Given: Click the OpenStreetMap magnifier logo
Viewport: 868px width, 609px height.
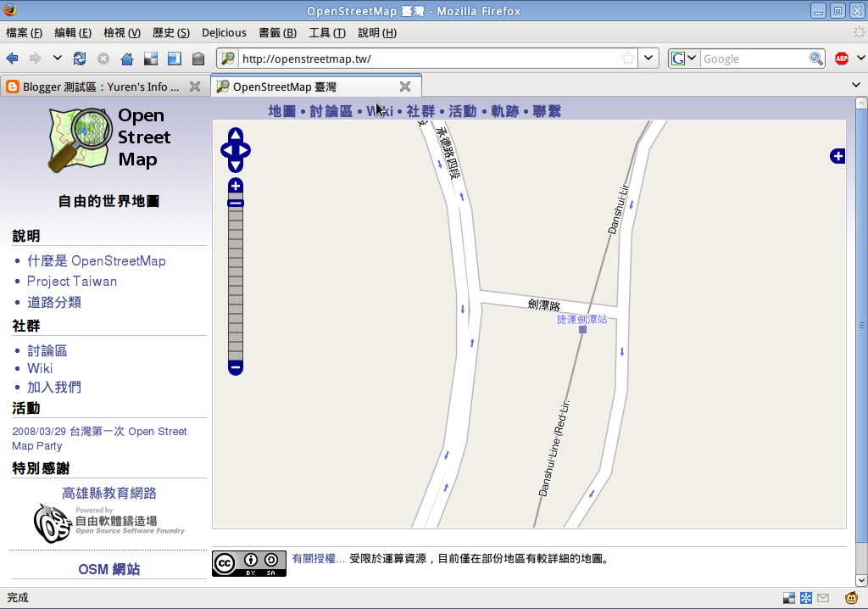Looking at the screenshot, I should [x=79, y=140].
